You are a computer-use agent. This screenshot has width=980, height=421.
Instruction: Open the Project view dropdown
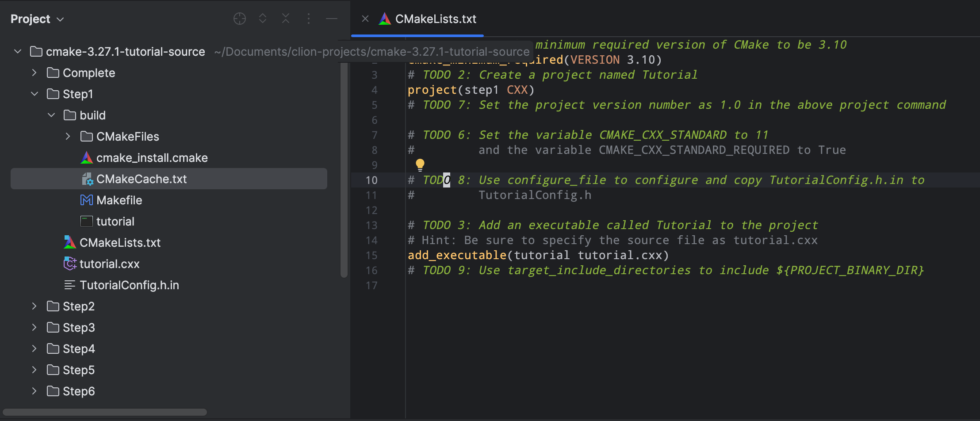pyautogui.click(x=37, y=19)
